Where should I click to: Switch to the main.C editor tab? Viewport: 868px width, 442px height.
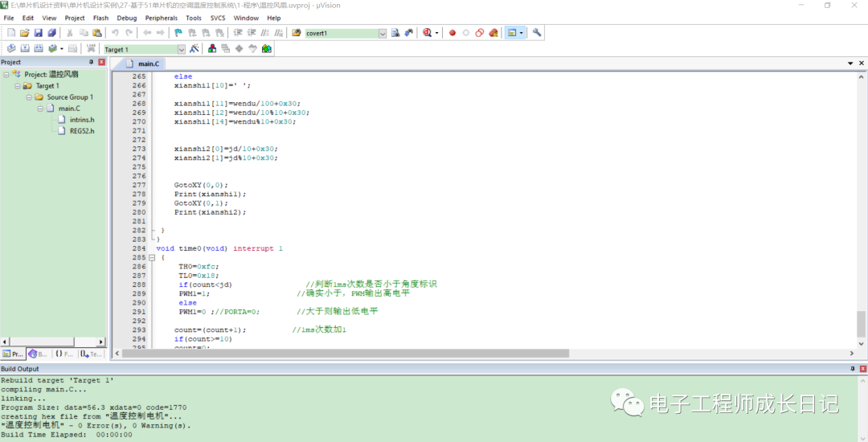(143, 63)
